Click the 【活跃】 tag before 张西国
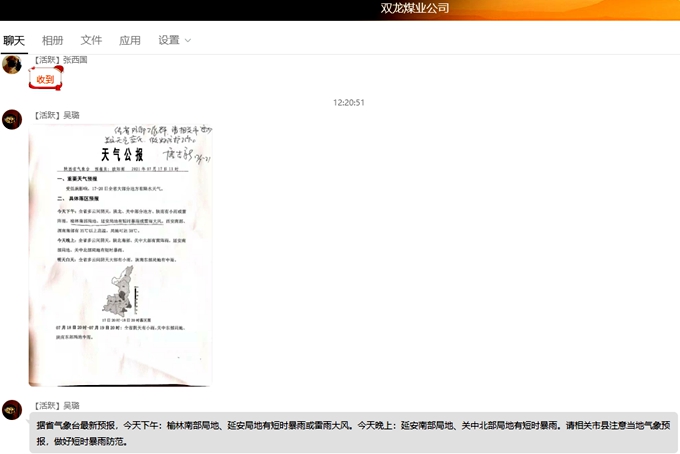680x454 pixels. tap(47, 60)
